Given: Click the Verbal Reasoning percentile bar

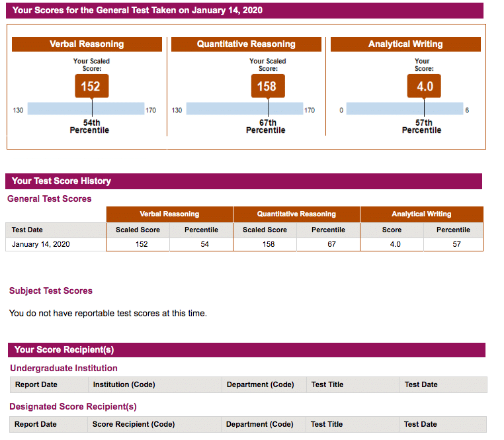Looking at the screenshot, I should coord(86,109).
